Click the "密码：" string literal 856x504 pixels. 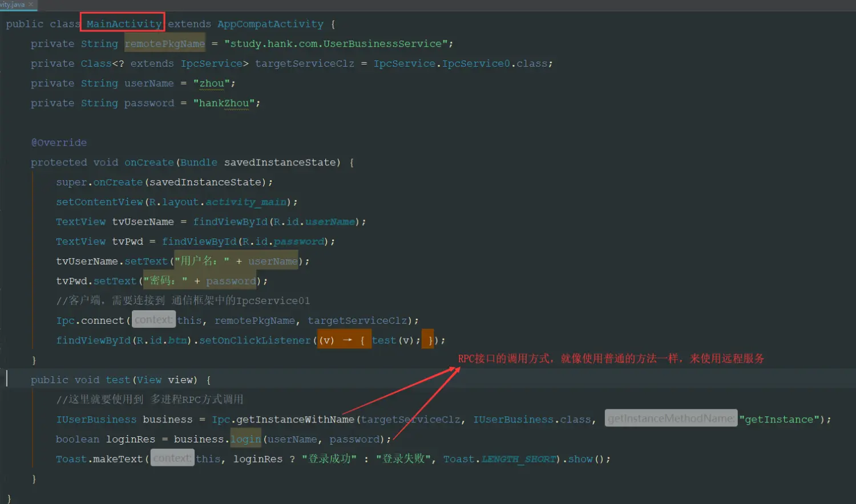click(x=165, y=281)
